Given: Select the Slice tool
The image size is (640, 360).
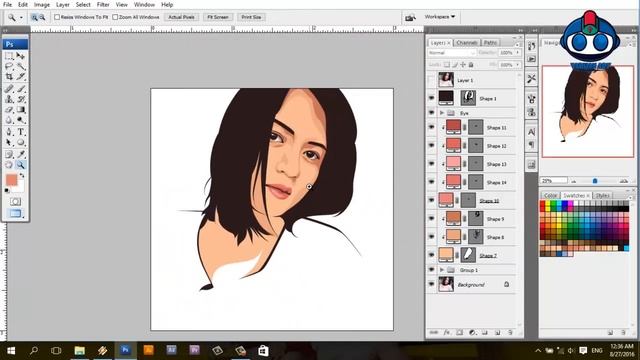Looking at the screenshot, I should [x=20, y=76].
